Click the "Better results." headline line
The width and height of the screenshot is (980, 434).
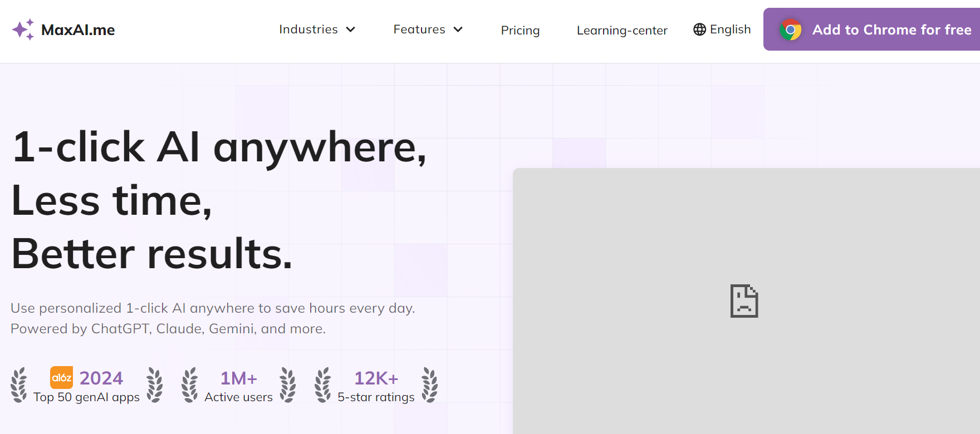(151, 254)
